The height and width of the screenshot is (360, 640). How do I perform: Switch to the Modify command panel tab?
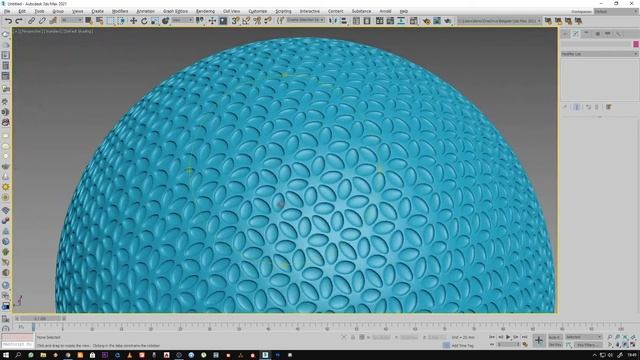(x=576, y=34)
